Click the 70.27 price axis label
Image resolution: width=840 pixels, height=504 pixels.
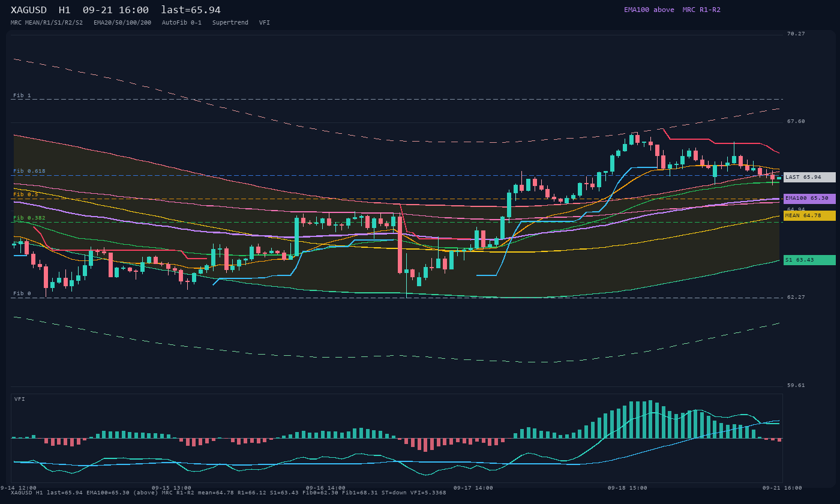(796, 34)
